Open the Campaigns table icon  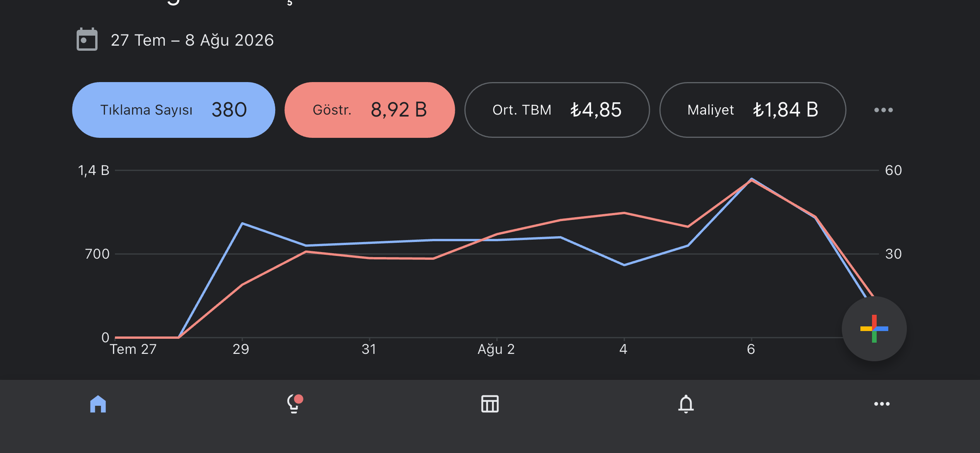490,404
